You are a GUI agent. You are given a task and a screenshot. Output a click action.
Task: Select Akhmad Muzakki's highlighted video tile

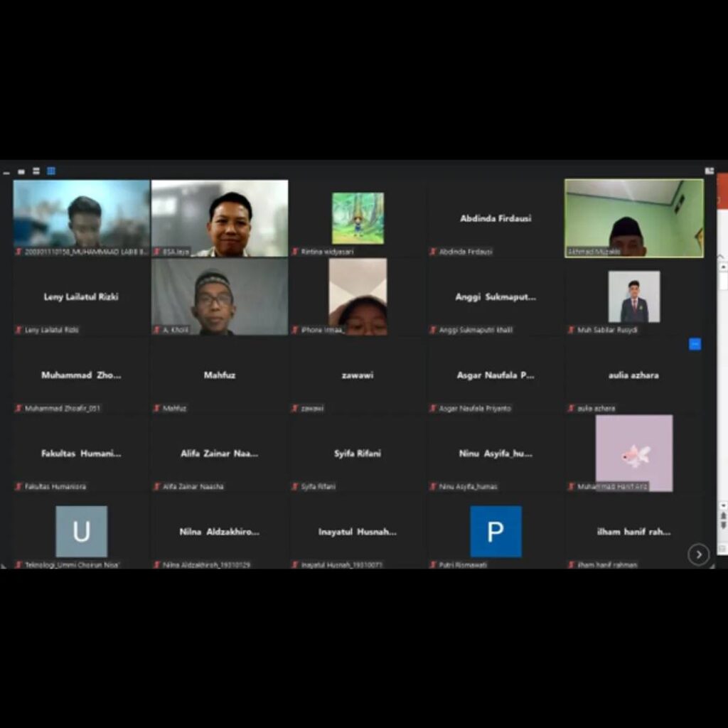click(634, 217)
